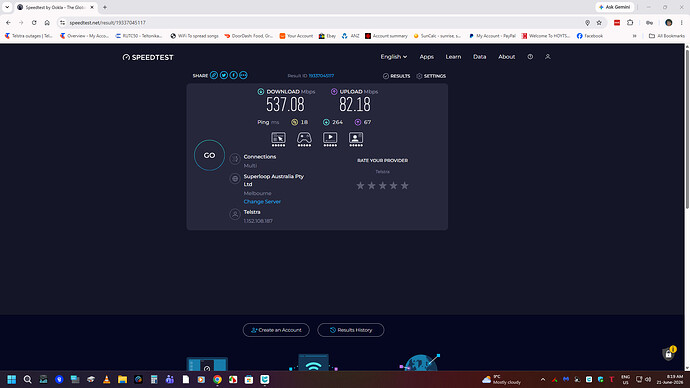Click the idle latency ping icon
Screen dimensions: 690x388
click(x=294, y=122)
